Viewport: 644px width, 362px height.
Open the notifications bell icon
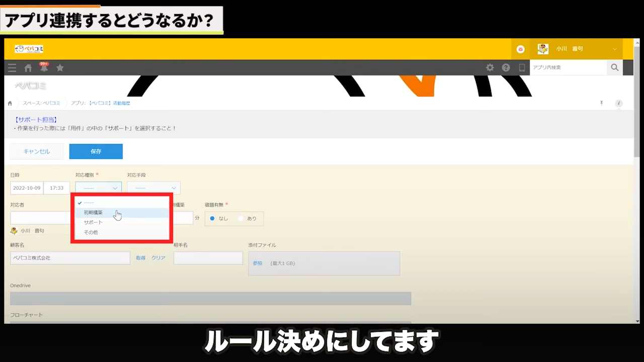44,68
